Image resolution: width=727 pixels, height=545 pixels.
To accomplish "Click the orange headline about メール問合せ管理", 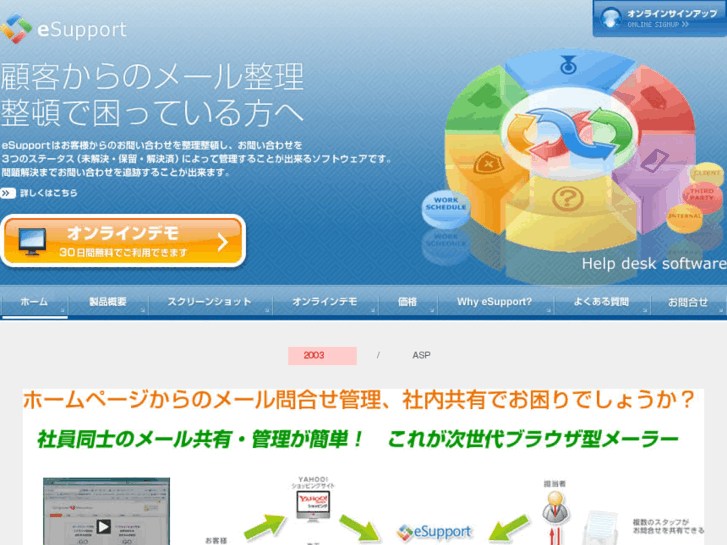I will [x=359, y=400].
